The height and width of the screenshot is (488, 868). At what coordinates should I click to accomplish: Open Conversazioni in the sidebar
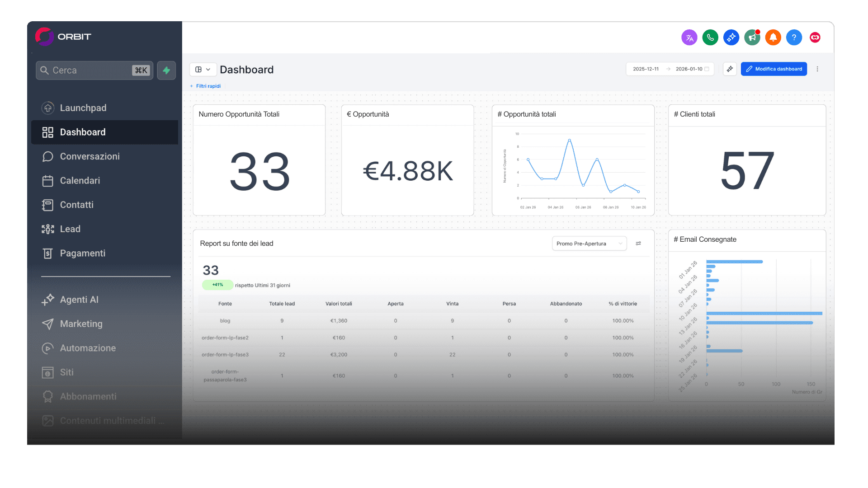[x=90, y=156]
